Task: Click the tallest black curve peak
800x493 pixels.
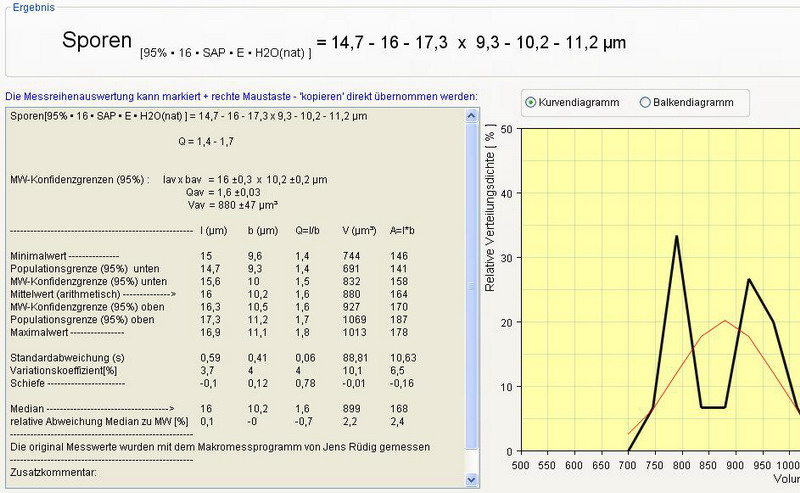Action: (677, 237)
